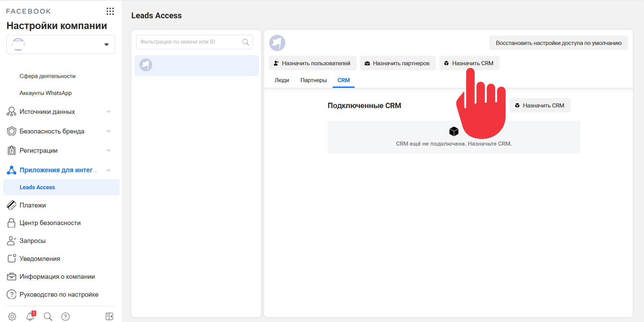Click Назначить партнеров button
Image resolution: width=644 pixels, height=322 pixels.
398,63
